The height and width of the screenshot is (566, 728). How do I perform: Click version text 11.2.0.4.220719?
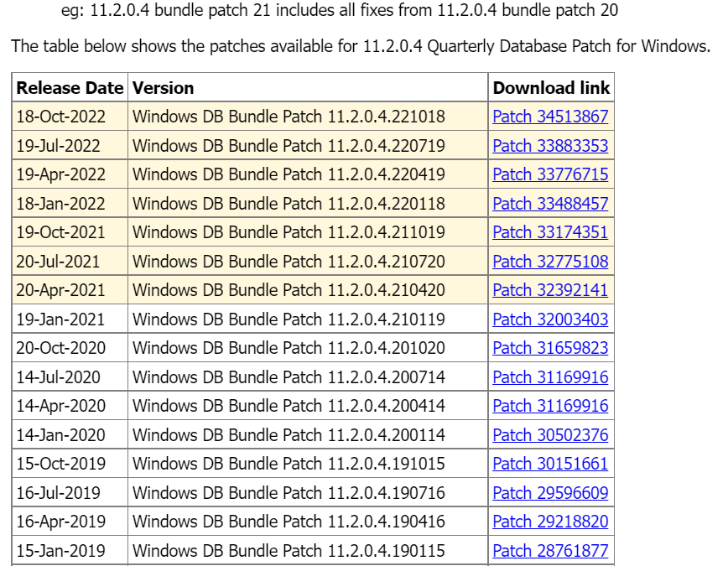(387, 146)
